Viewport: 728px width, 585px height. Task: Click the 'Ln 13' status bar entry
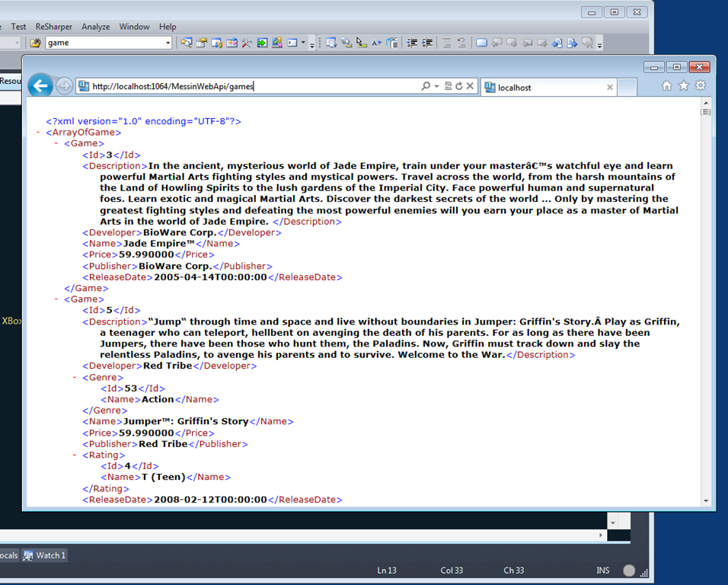[x=387, y=570]
